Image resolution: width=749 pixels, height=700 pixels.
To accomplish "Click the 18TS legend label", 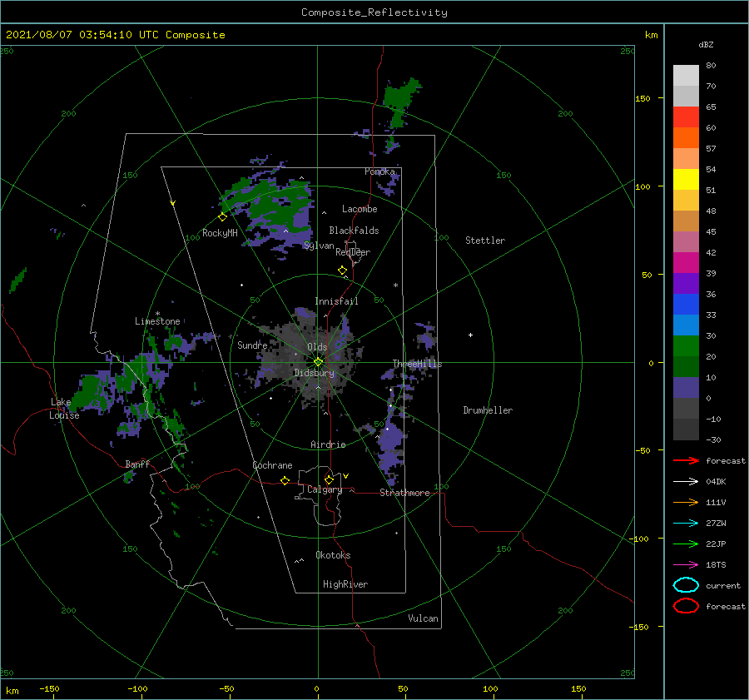I will click(716, 565).
